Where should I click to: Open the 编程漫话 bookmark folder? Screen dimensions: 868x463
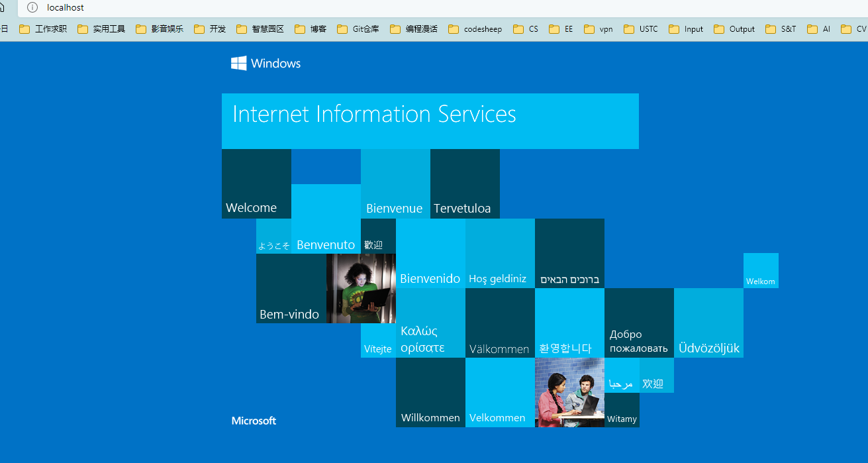(x=414, y=29)
